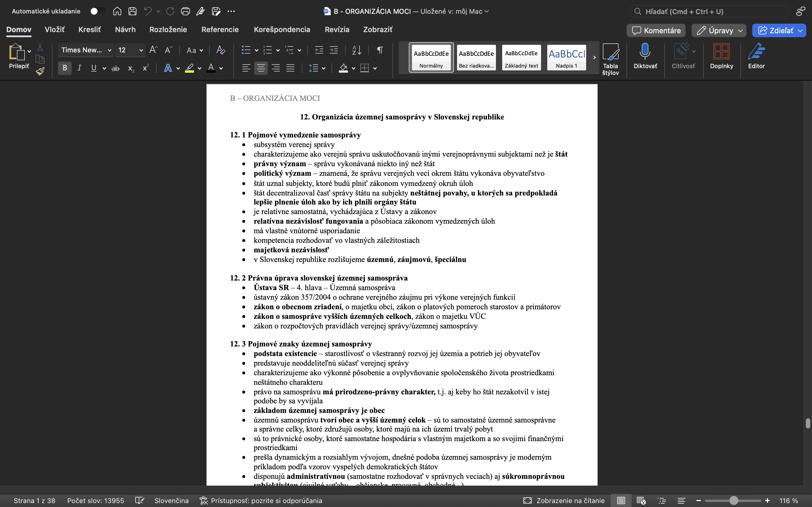The width and height of the screenshot is (812, 507).
Task: Expand the styles gallery arrow
Action: tap(594, 57)
